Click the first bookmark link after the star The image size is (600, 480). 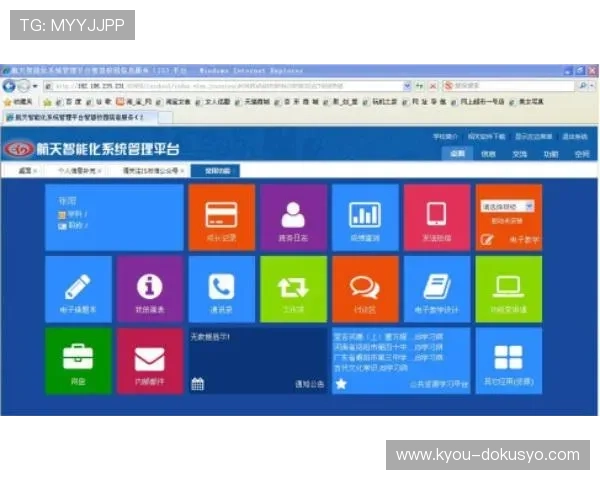69,102
